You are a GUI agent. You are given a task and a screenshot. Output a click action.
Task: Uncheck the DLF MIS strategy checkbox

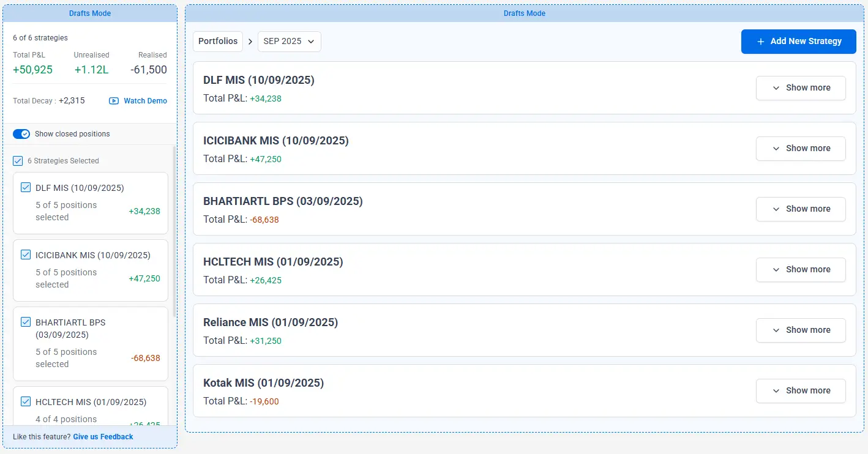26,187
